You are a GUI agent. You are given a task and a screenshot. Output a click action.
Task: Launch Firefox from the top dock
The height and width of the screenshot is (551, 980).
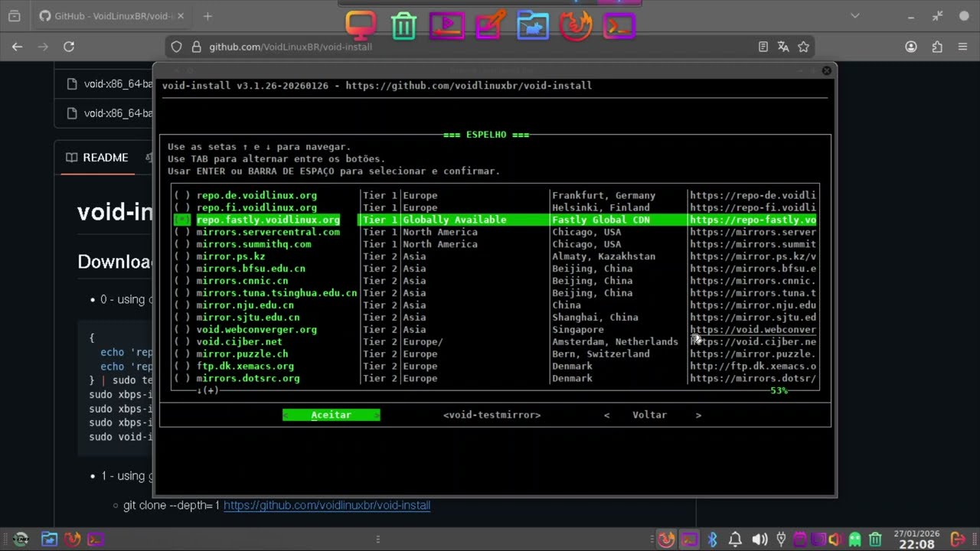pyautogui.click(x=576, y=26)
